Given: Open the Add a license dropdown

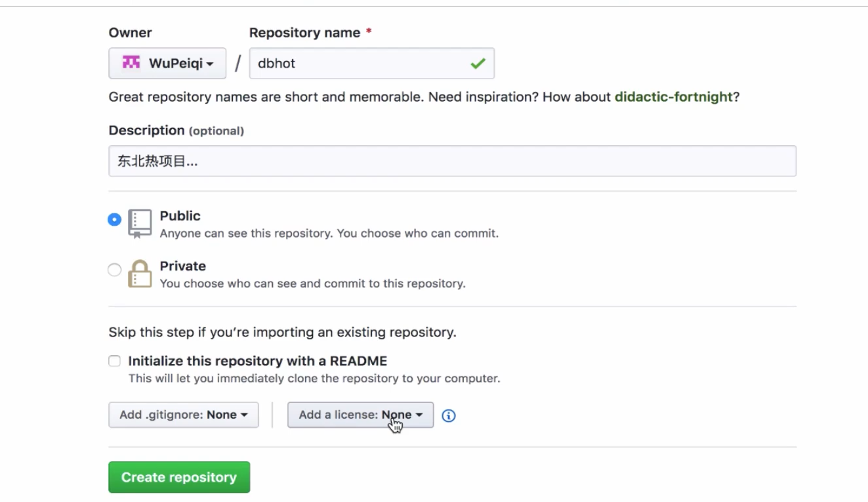Looking at the screenshot, I should (x=360, y=415).
